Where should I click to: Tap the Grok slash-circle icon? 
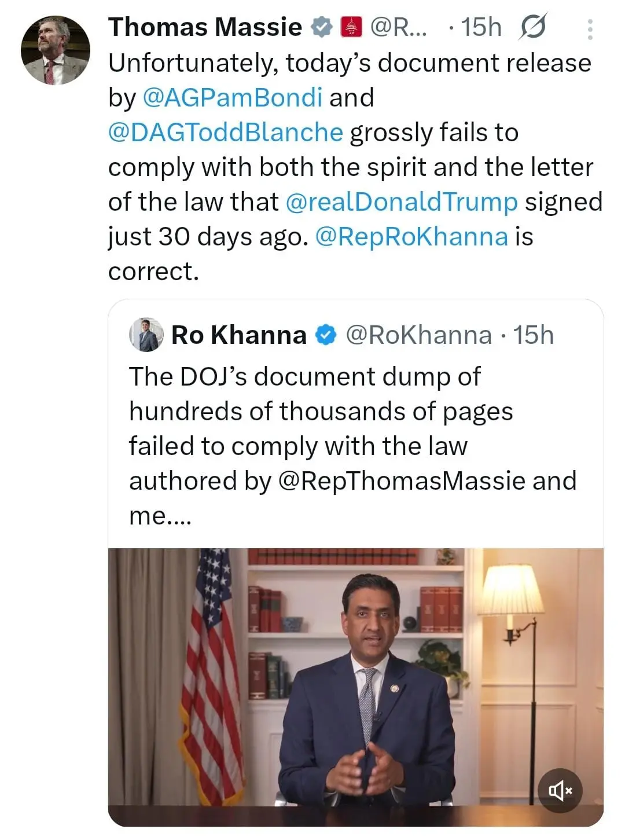[532, 27]
